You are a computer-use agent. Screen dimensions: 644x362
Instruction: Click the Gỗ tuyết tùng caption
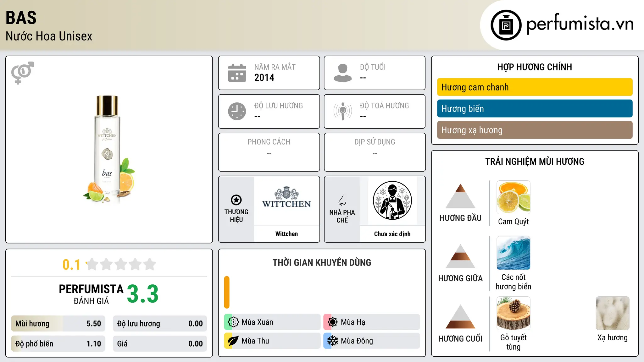point(513,342)
